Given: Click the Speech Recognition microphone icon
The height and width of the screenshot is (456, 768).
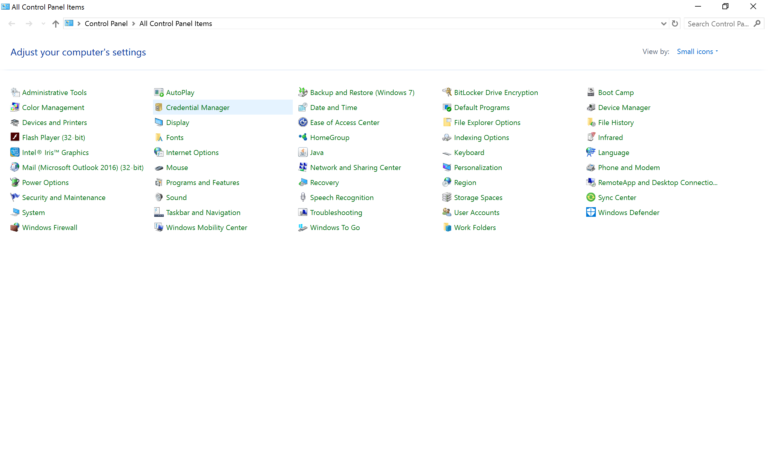Looking at the screenshot, I should coord(303,197).
